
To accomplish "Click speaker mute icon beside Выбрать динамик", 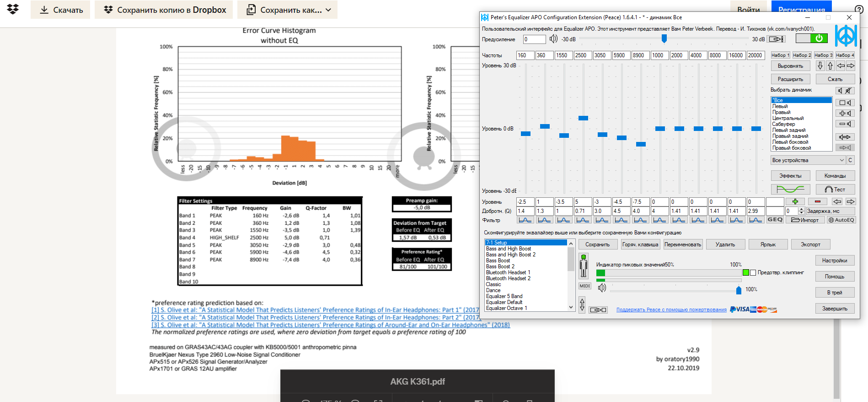I will coord(845,90).
